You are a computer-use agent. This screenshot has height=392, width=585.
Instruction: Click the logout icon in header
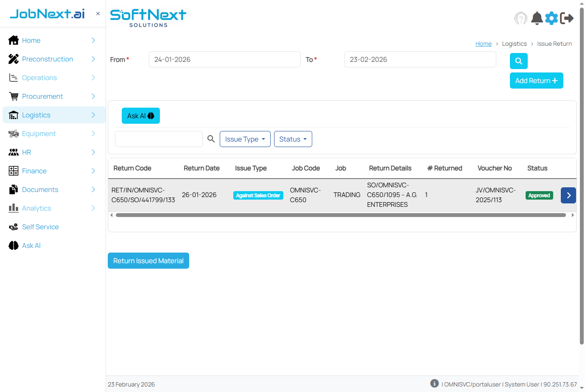[567, 18]
